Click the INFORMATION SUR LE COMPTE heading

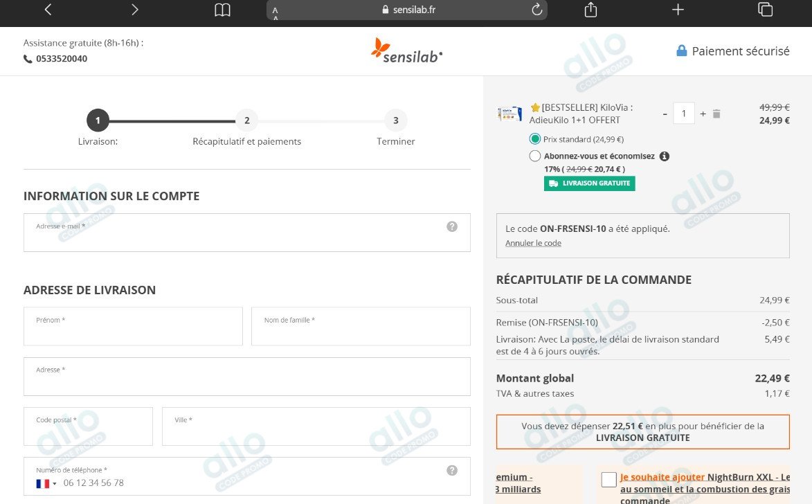(111, 196)
